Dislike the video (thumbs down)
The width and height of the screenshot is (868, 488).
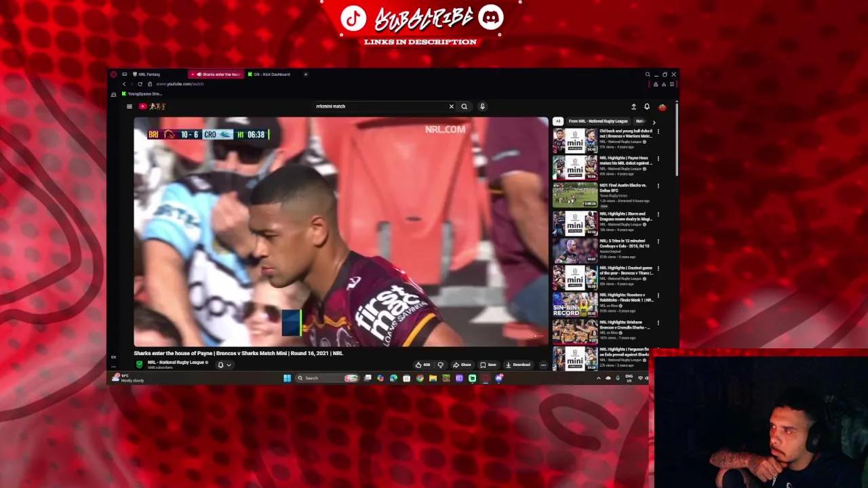coord(441,365)
